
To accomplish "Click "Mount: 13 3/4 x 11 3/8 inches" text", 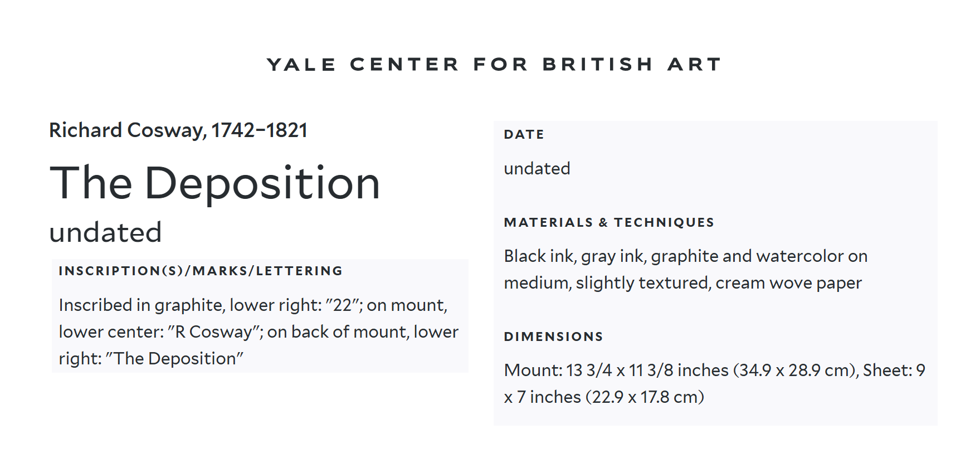I will click(x=616, y=370).
